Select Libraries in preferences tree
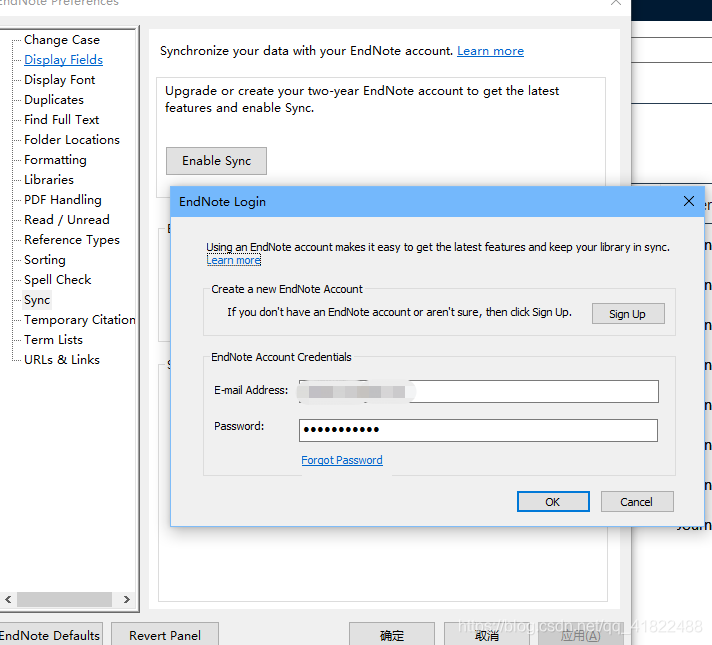The image size is (712, 645). [x=49, y=180]
